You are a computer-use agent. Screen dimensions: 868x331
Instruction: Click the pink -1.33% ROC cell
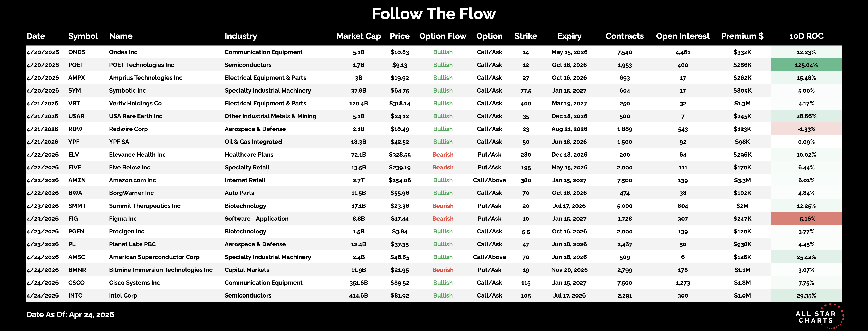point(806,129)
